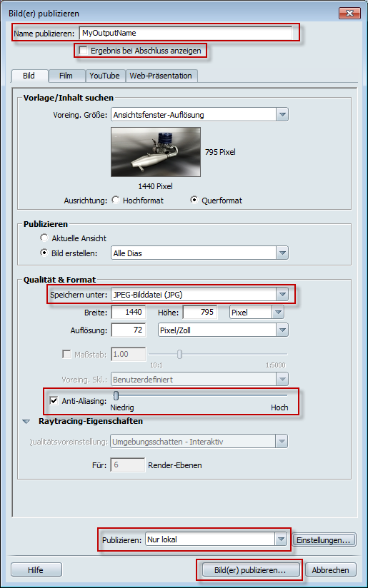368x588 pixels.
Task: Select the Aktuelle Ansicht radio button
Action: point(44,238)
